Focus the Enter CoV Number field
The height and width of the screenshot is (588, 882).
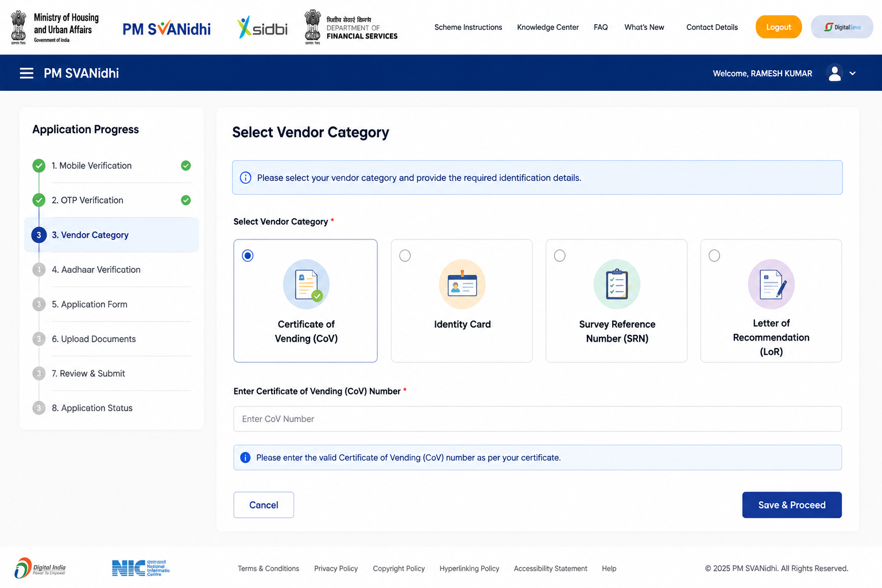pyautogui.click(x=537, y=419)
